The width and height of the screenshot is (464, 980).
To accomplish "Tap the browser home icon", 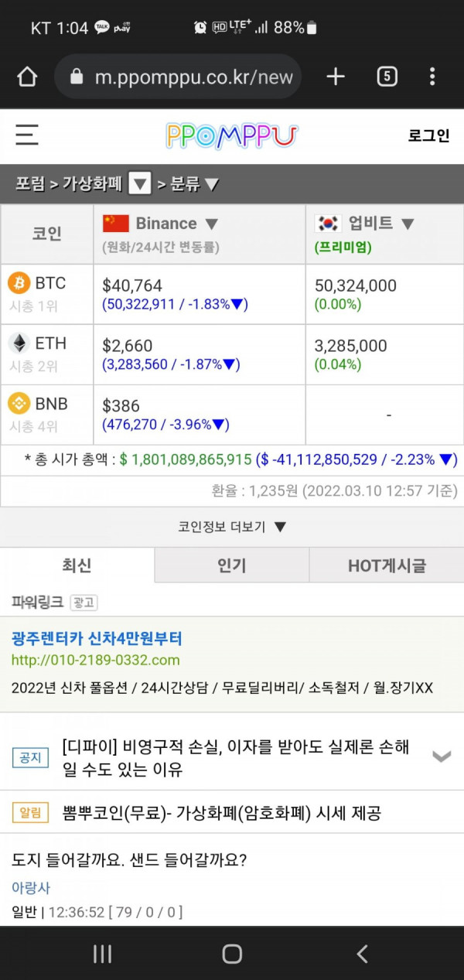I will point(27,77).
